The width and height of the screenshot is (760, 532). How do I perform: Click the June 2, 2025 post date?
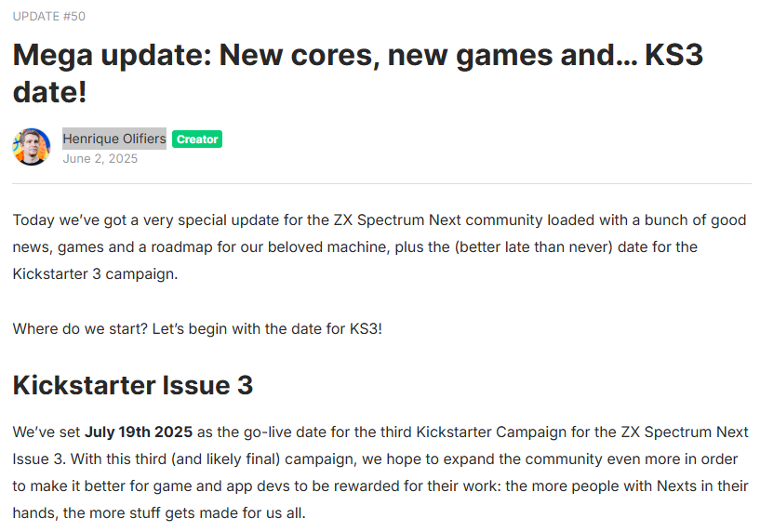(100, 159)
